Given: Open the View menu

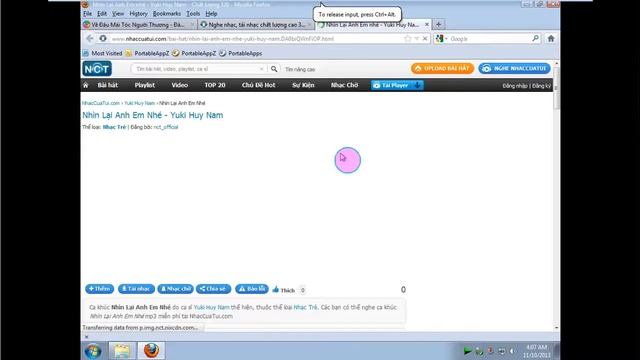Looking at the screenshot, I should point(118,13).
